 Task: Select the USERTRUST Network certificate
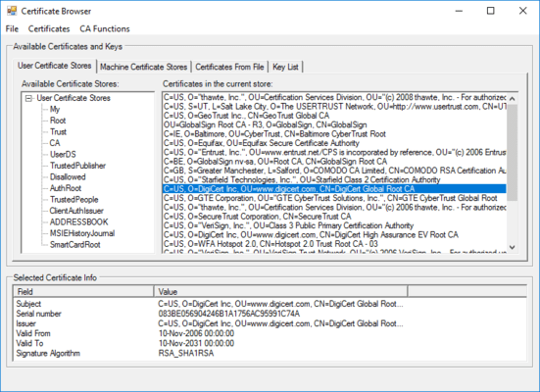tap(334, 107)
